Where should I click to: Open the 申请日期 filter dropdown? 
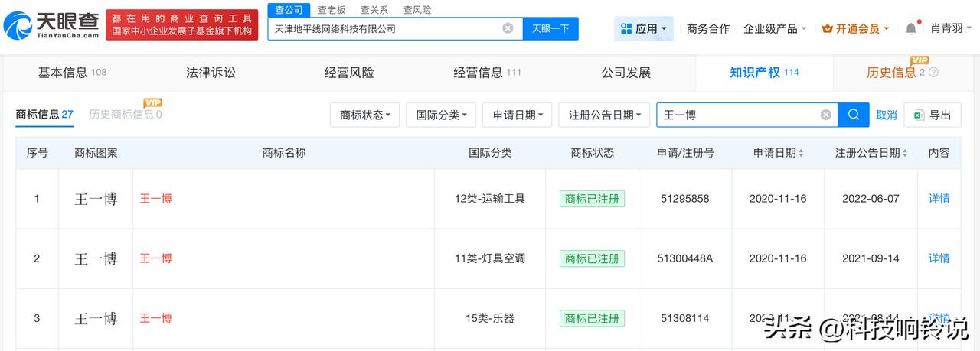pyautogui.click(x=518, y=115)
